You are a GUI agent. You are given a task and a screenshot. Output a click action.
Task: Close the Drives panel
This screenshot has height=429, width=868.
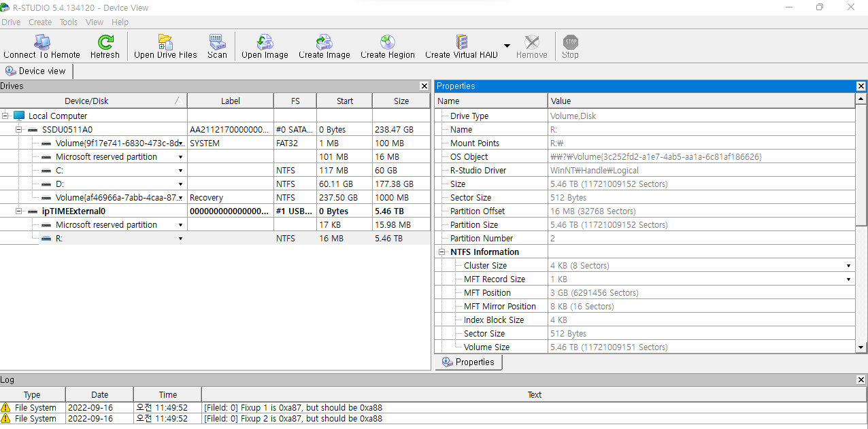coord(424,86)
